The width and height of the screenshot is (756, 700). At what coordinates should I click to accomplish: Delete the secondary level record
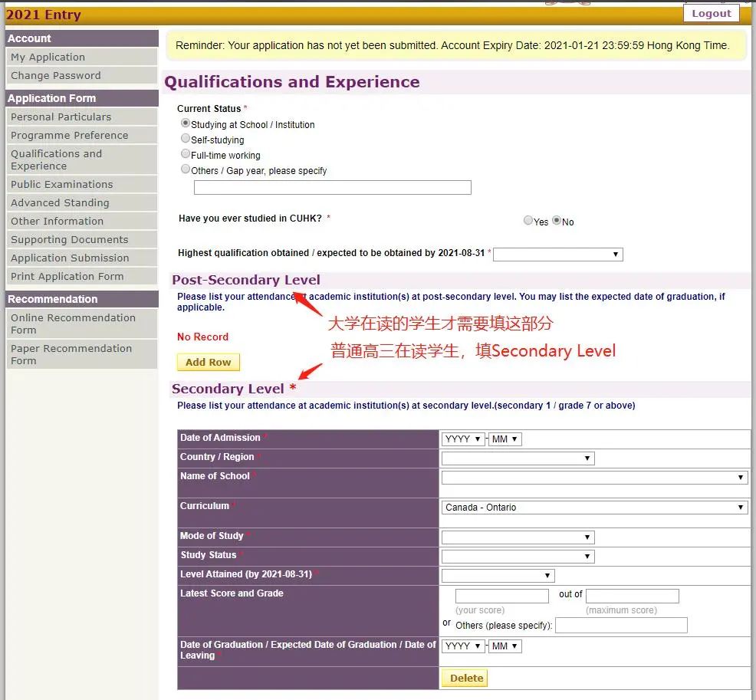click(465, 678)
